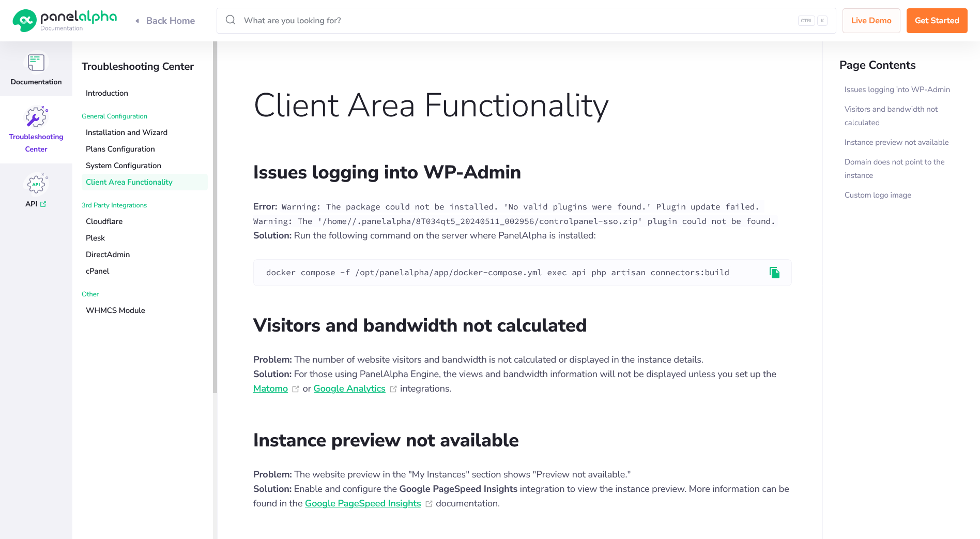Jump to 'Domain does not point to the instance'
Screen dimensions: 980x539
coord(895,169)
